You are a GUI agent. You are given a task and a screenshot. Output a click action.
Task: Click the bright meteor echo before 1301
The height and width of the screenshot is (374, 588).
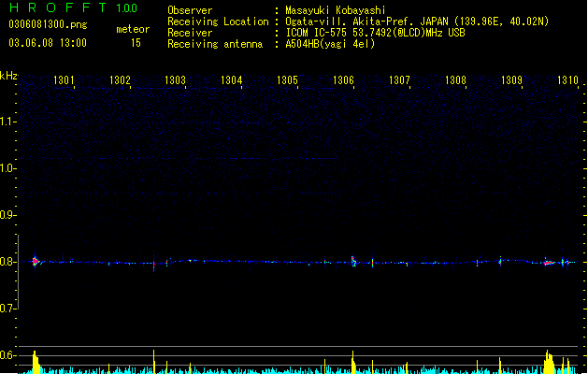click(36, 261)
